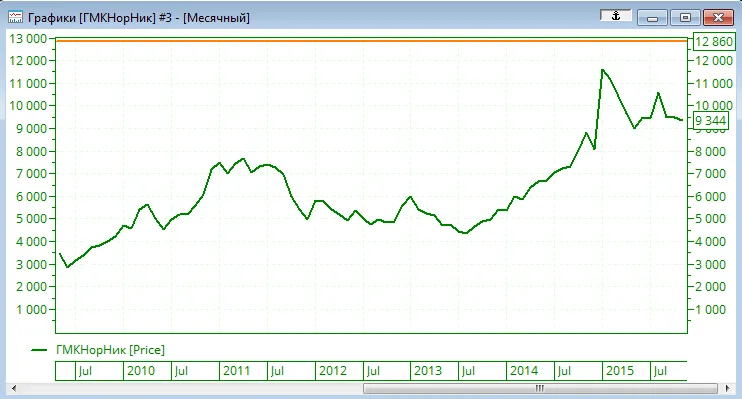The image size is (742, 399).
Task: Click the 12 860 price level label
Action: (714, 42)
